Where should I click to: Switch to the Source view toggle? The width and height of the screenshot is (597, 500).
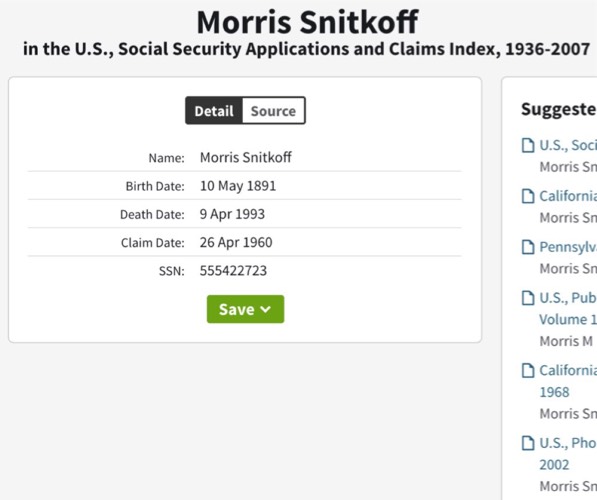click(x=273, y=111)
